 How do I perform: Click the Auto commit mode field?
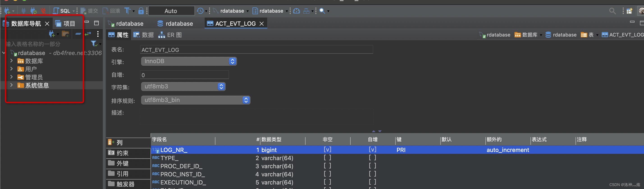tap(171, 11)
